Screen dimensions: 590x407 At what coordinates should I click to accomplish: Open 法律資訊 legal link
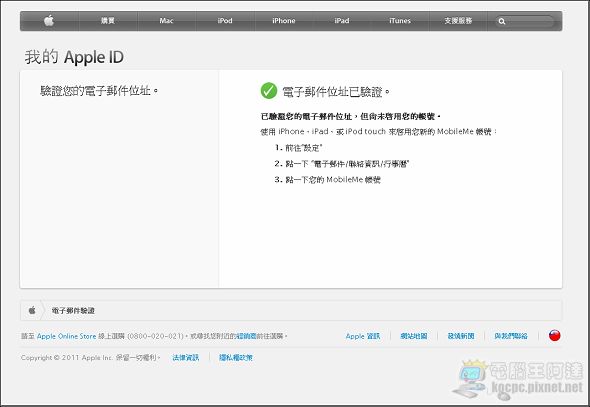pyautogui.click(x=186, y=357)
